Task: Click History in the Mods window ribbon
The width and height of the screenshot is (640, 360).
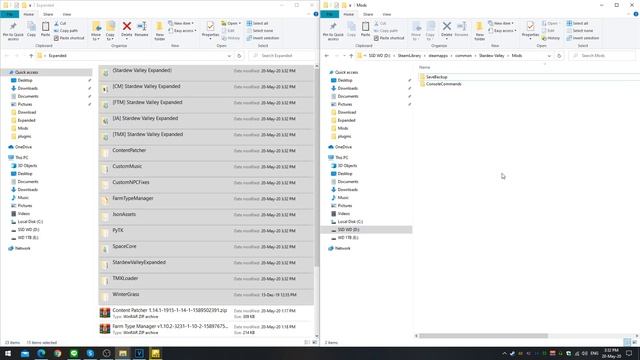Action: tap(551, 38)
